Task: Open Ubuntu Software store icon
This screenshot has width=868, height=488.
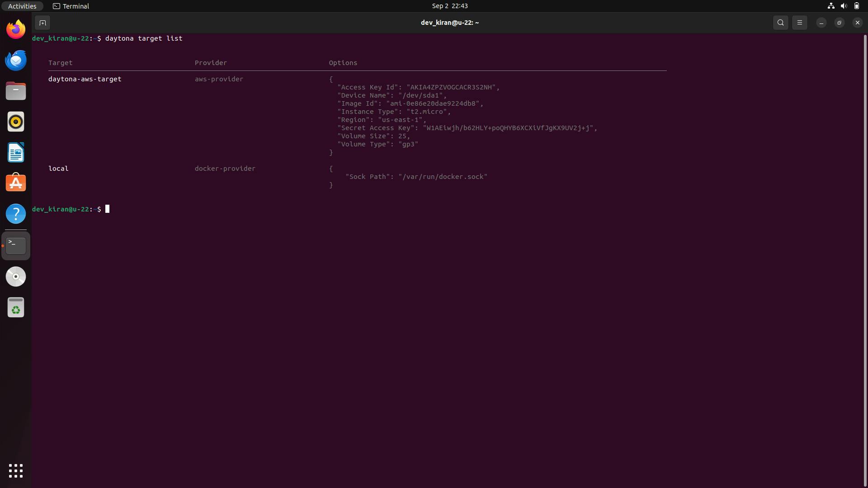Action: click(x=16, y=183)
